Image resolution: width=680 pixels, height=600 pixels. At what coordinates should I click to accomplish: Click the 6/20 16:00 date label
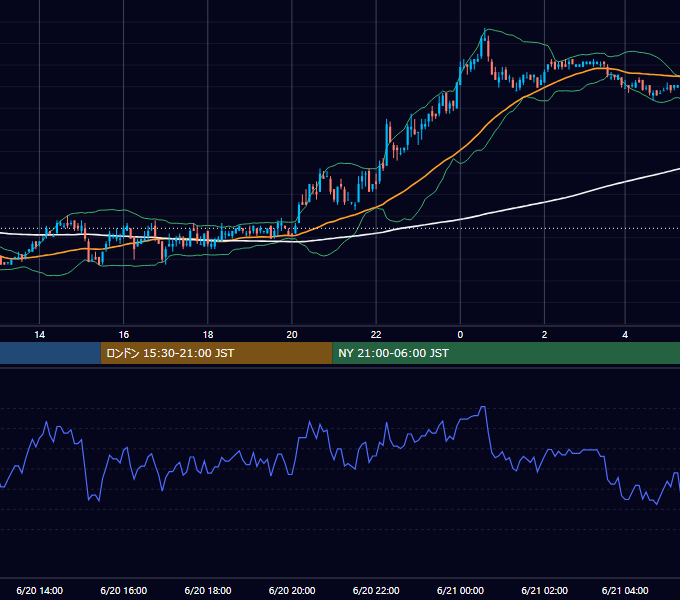tap(124, 590)
